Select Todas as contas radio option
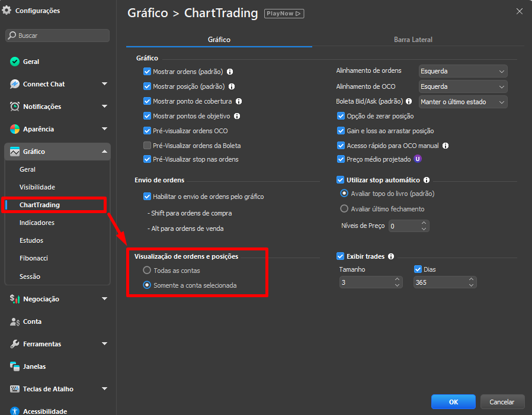532x415 pixels. (x=147, y=270)
